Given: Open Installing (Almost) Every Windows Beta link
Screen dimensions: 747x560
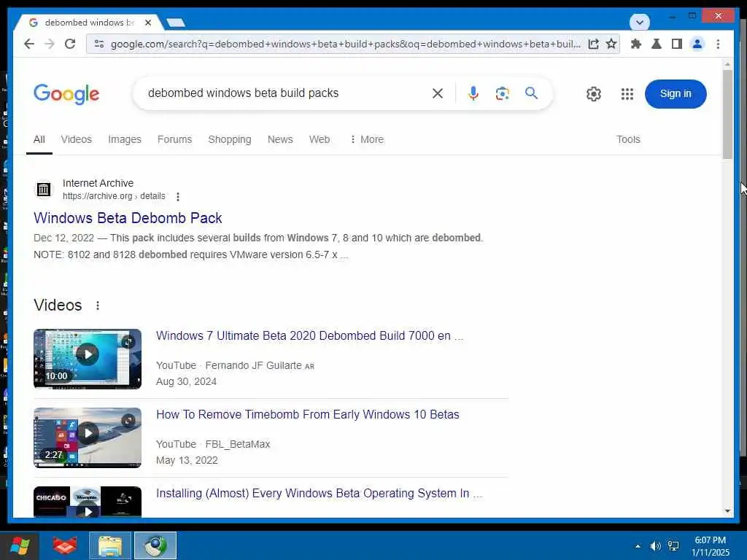Looking at the screenshot, I should pyautogui.click(x=320, y=494).
